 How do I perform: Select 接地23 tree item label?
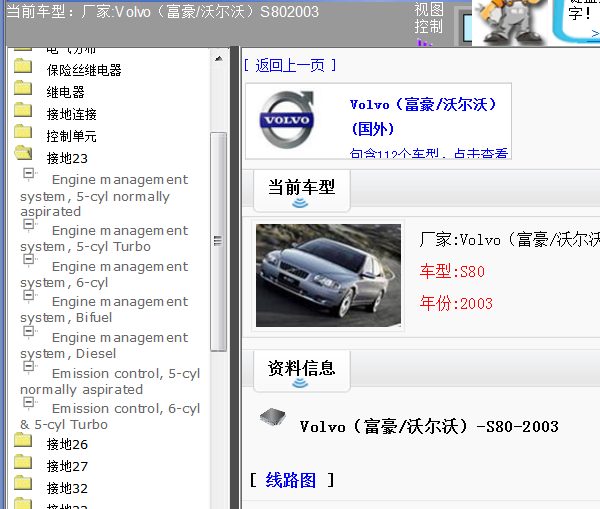tap(67, 158)
